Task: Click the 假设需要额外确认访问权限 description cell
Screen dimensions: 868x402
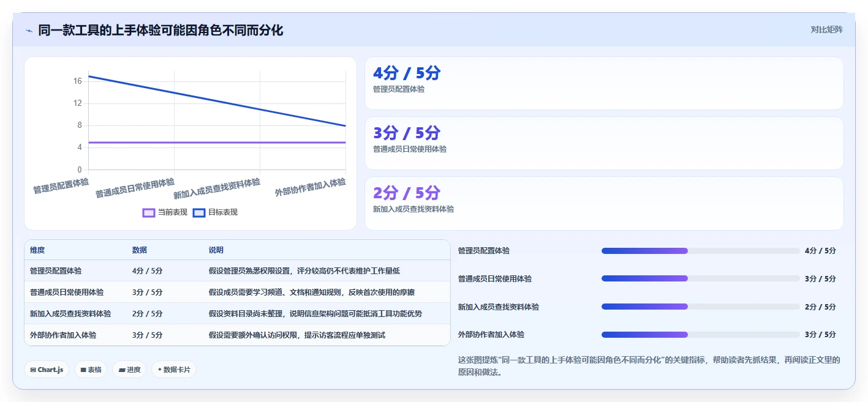Action: (x=297, y=335)
